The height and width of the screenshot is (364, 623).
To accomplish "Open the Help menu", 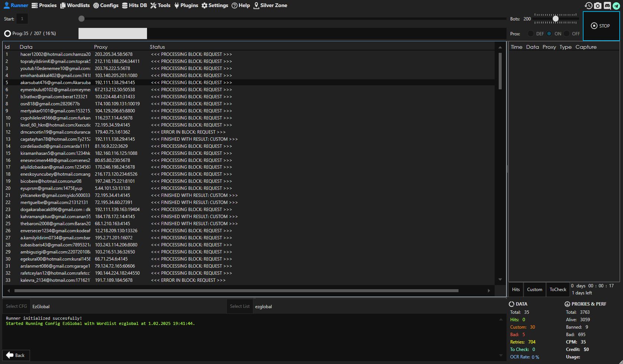I will 241,5.
